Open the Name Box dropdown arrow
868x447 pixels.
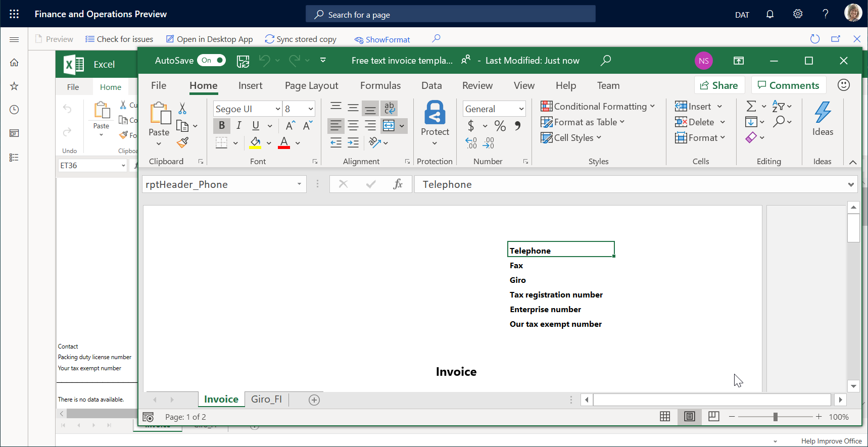pos(299,184)
